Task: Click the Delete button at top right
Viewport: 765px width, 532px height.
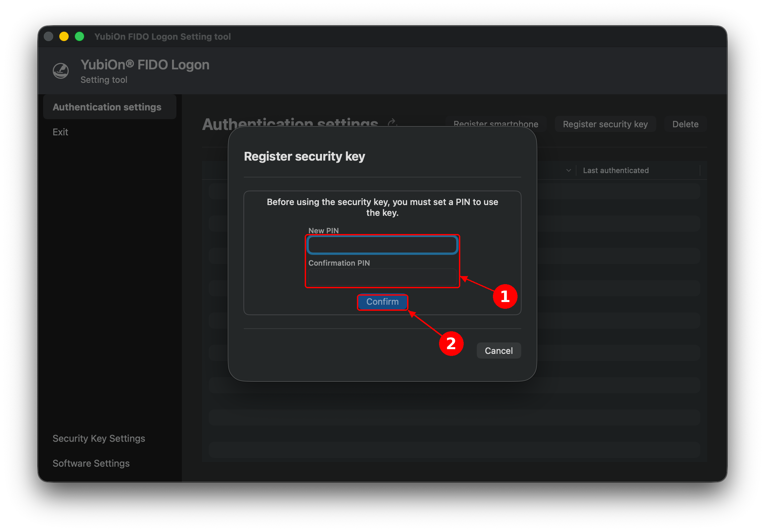Action: (685, 124)
